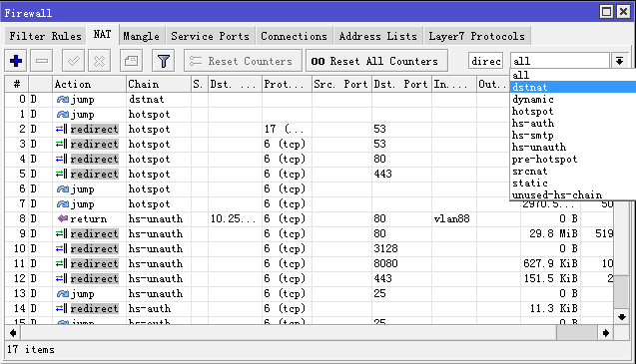Screen dimensions: 636x364
Task: Click the scroll down arrow
Action: click(621, 317)
